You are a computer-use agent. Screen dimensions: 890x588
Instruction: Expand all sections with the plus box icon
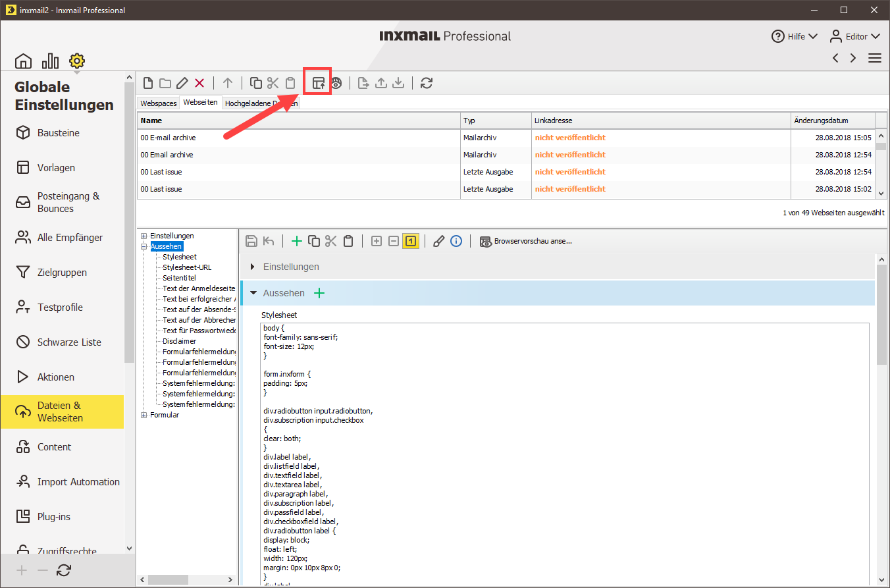pos(377,241)
